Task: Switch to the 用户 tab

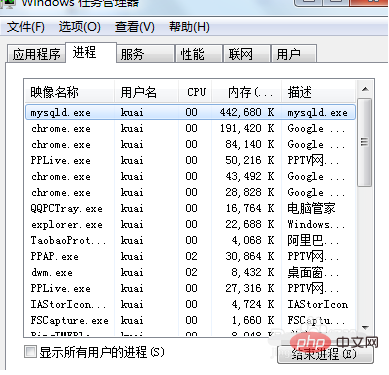Action: pos(294,54)
